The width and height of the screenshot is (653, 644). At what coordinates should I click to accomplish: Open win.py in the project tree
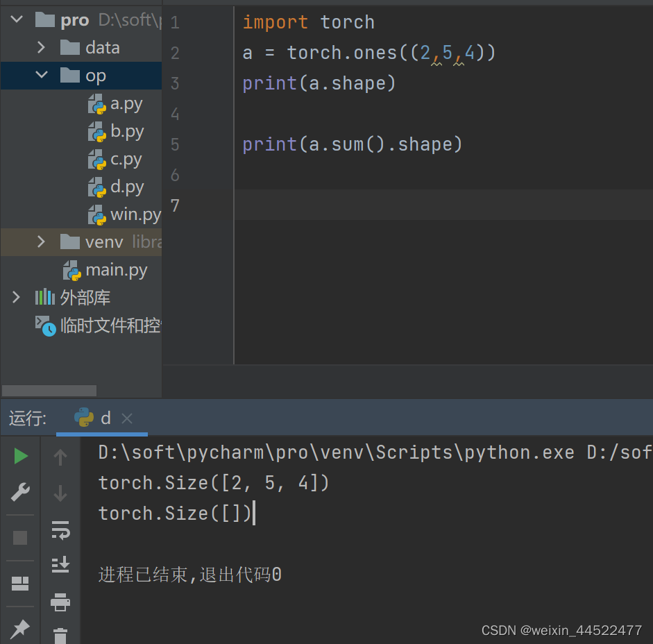click(x=135, y=215)
